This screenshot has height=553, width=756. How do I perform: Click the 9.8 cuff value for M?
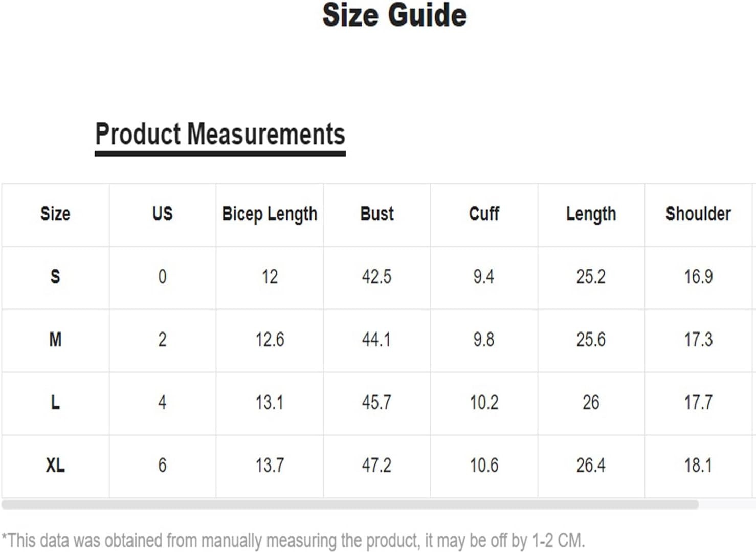(484, 340)
